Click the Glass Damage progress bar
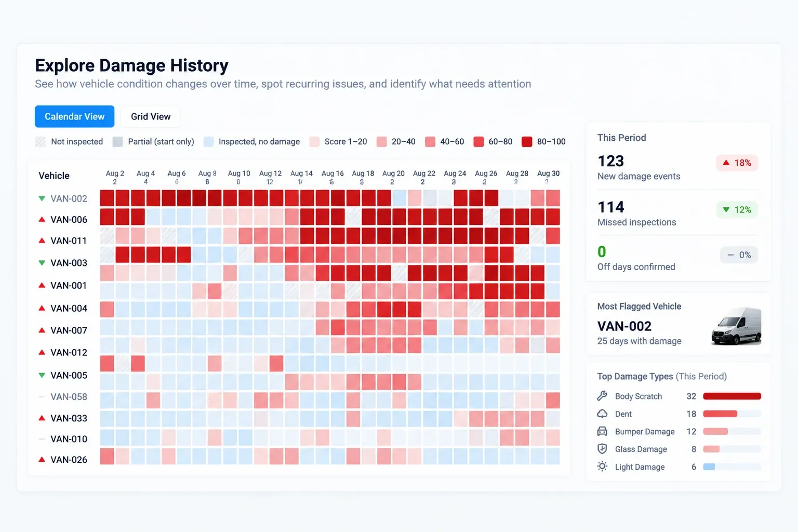The height and width of the screenshot is (532, 798). point(732,449)
